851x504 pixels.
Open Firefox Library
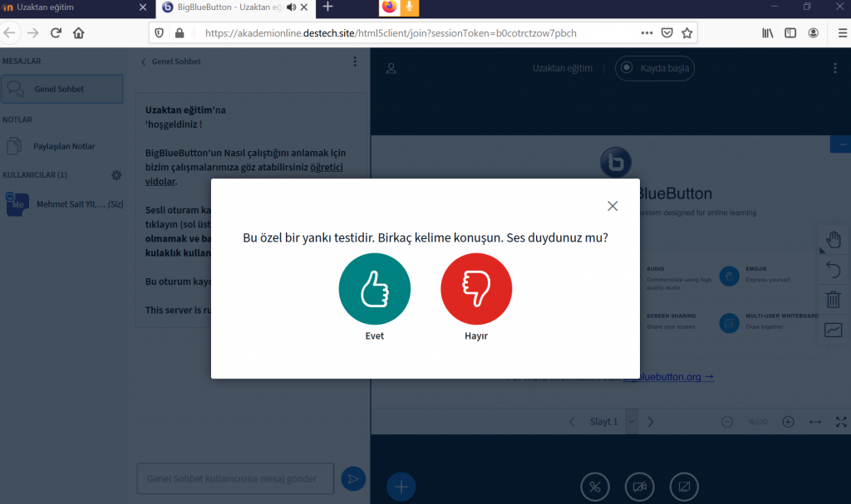coord(767,33)
